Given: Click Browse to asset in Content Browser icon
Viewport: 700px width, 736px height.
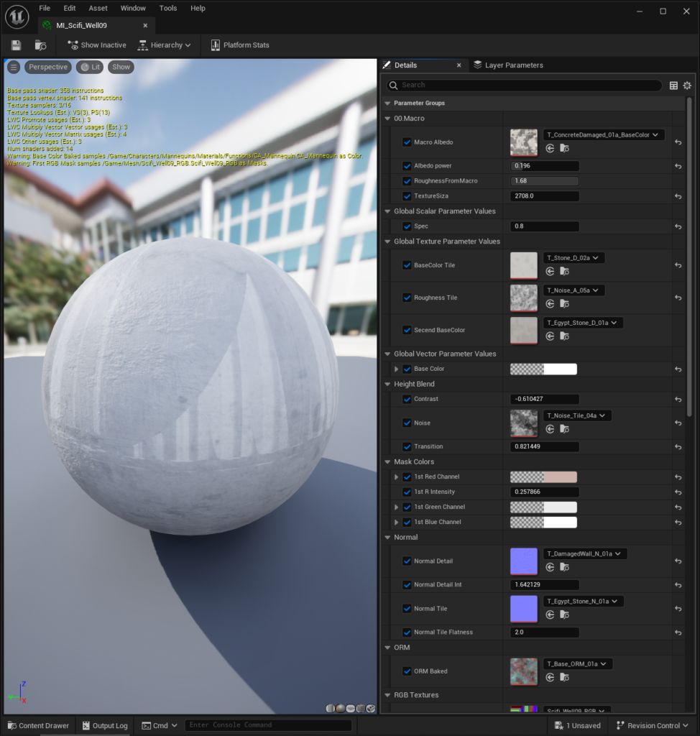Looking at the screenshot, I should 40,45.
